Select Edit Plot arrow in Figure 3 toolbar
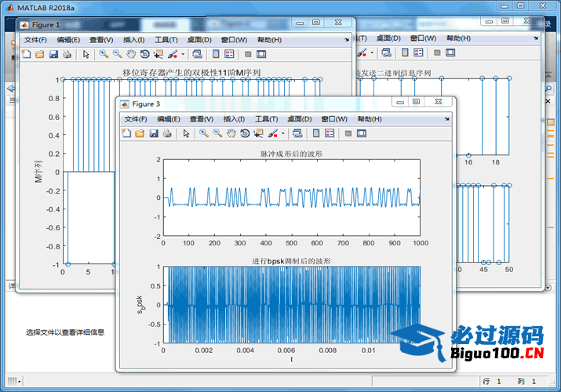The image size is (561, 392). [186, 133]
